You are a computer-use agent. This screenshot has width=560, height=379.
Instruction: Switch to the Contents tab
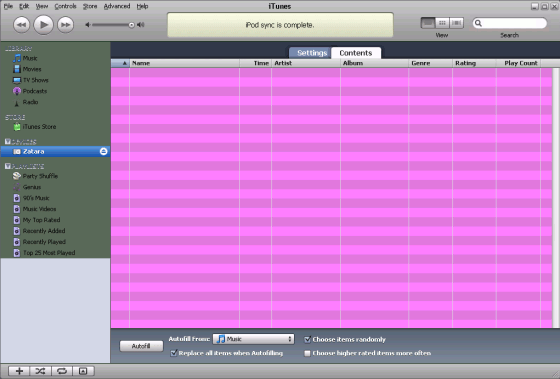[x=356, y=53]
